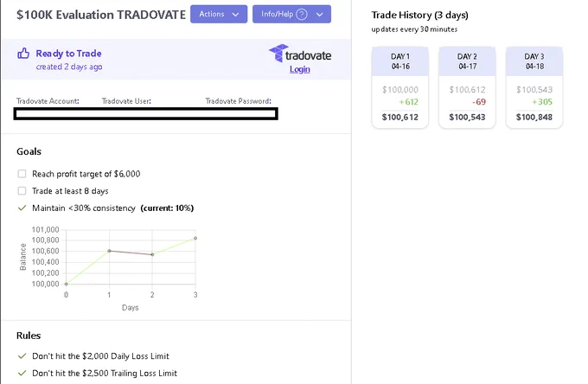Open the Tradovate Login link
This screenshot has height=384, width=588.
(300, 69)
